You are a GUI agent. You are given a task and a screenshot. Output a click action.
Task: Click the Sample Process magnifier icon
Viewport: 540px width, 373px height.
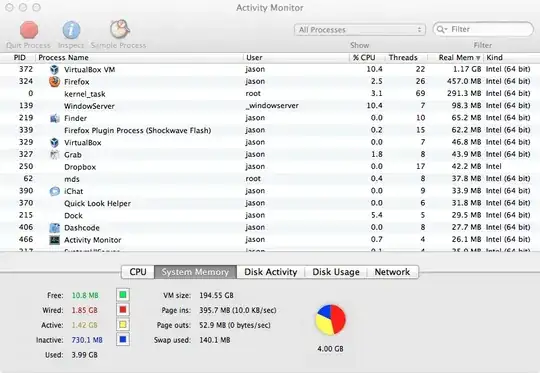pos(120,29)
